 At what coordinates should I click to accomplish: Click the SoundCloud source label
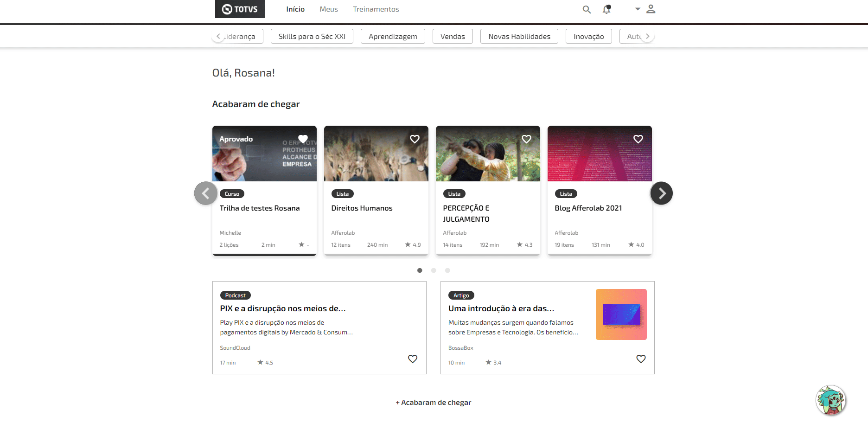235,348
